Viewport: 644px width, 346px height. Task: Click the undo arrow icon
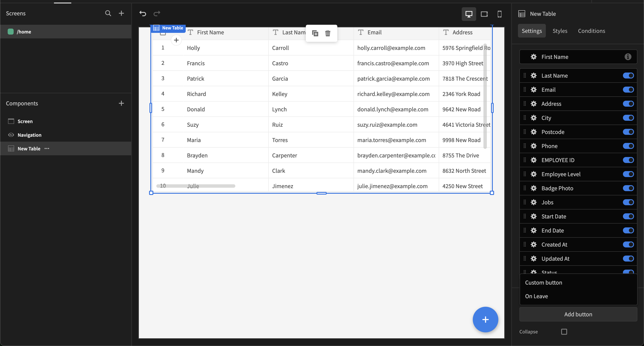(143, 13)
